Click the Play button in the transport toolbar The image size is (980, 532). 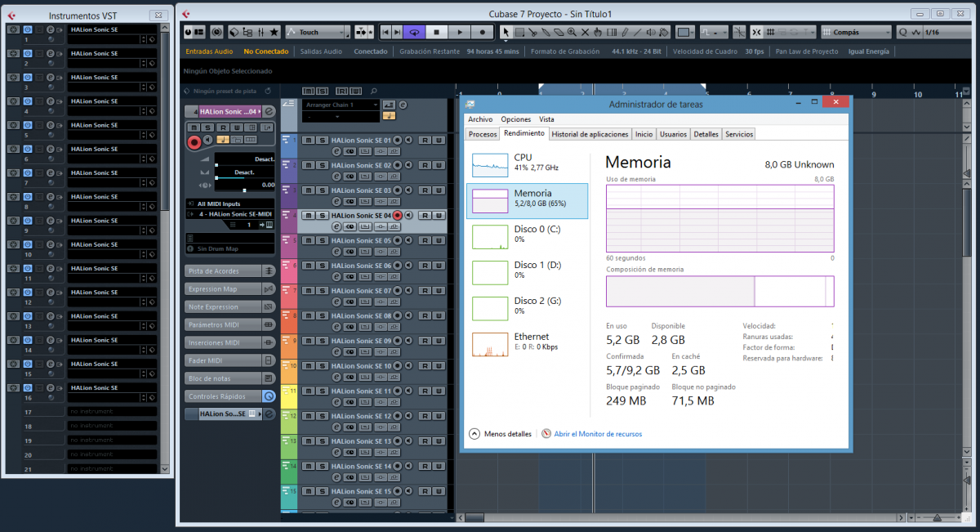(x=460, y=32)
